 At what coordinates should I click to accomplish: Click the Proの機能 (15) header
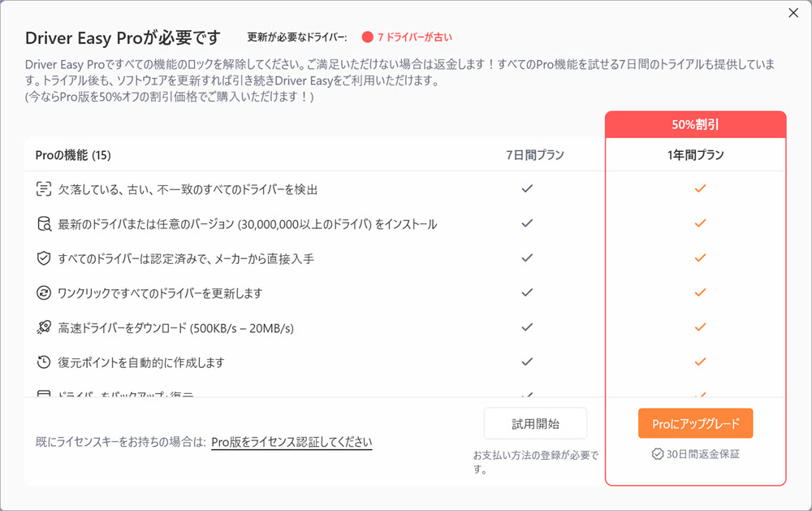point(73,155)
